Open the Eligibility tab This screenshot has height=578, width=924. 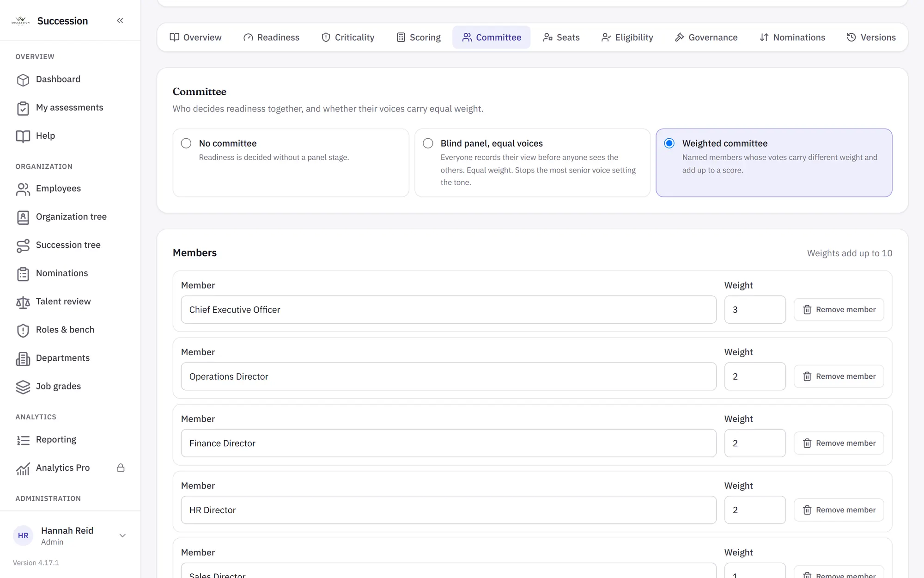pyautogui.click(x=627, y=37)
